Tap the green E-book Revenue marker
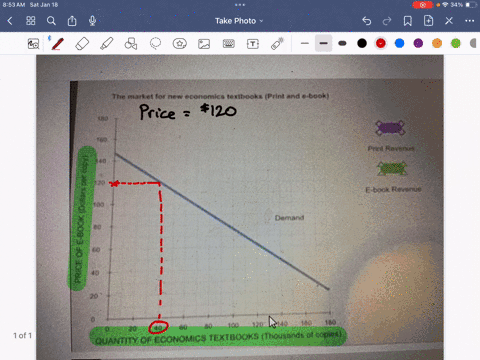480x360 pixels. 392,168
